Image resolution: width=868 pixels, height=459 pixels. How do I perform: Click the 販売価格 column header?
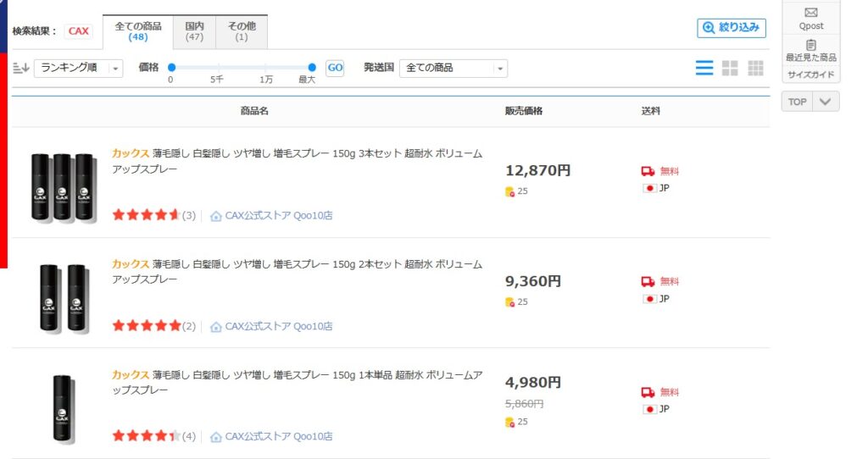click(x=524, y=111)
